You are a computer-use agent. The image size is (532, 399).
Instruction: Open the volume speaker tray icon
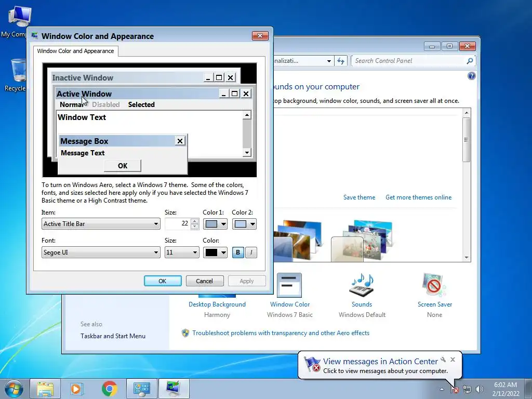pyautogui.click(x=480, y=389)
